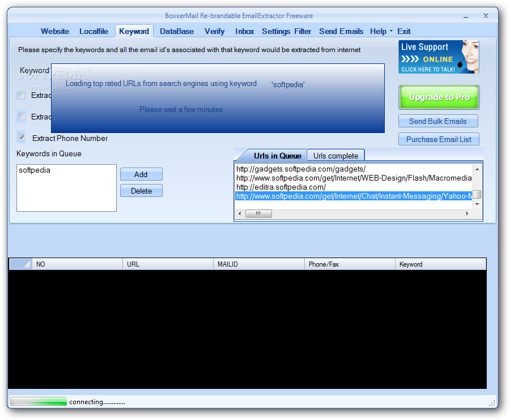Click the connecting status text

click(x=97, y=402)
